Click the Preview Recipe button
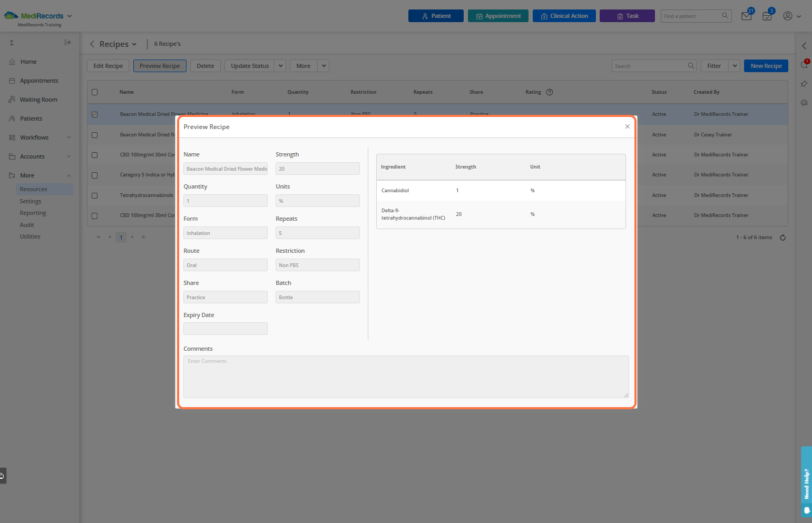The height and width of the screenshot is (523, 812). click(160, 66)
